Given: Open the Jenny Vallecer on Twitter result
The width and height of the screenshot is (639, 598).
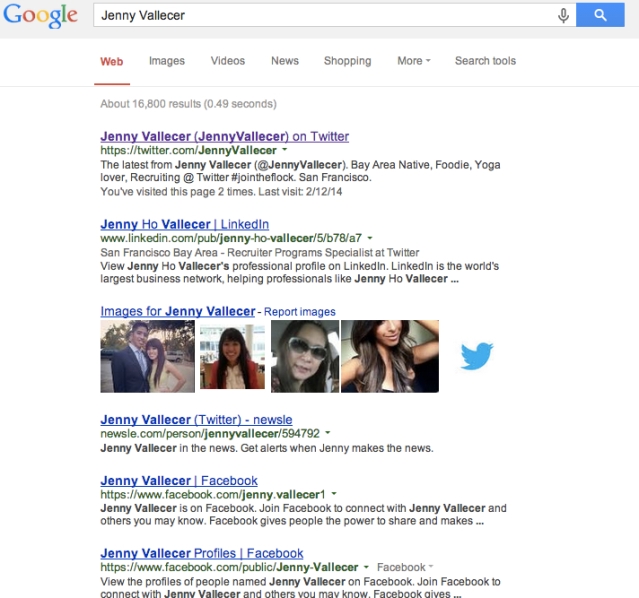Looking at the screenshot, I should (225, 136).
